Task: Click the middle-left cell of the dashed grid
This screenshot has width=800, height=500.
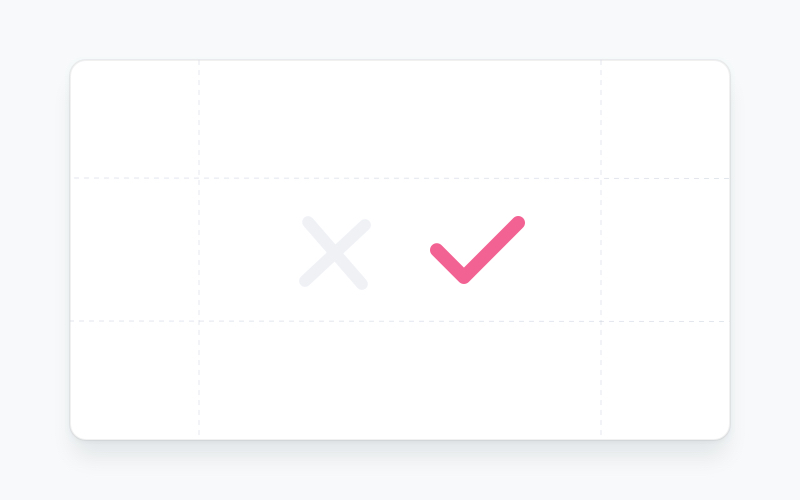Action: click(x=135, y=250)
